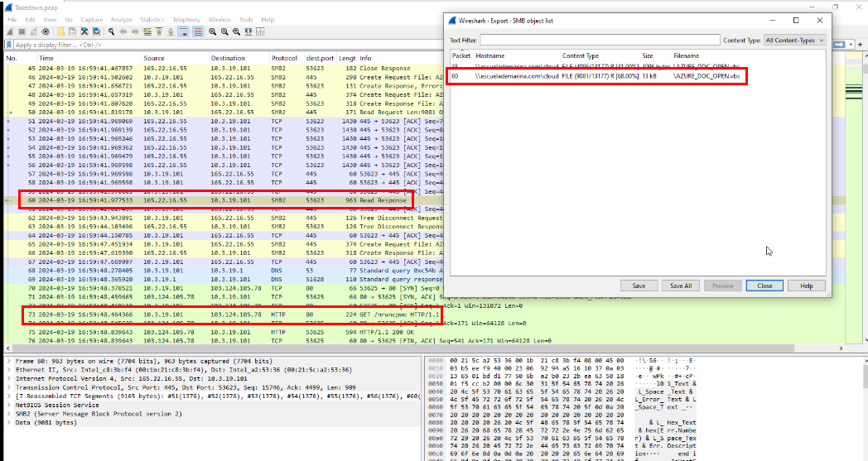Click the Restart current capture icon

(x=34, y=32)
